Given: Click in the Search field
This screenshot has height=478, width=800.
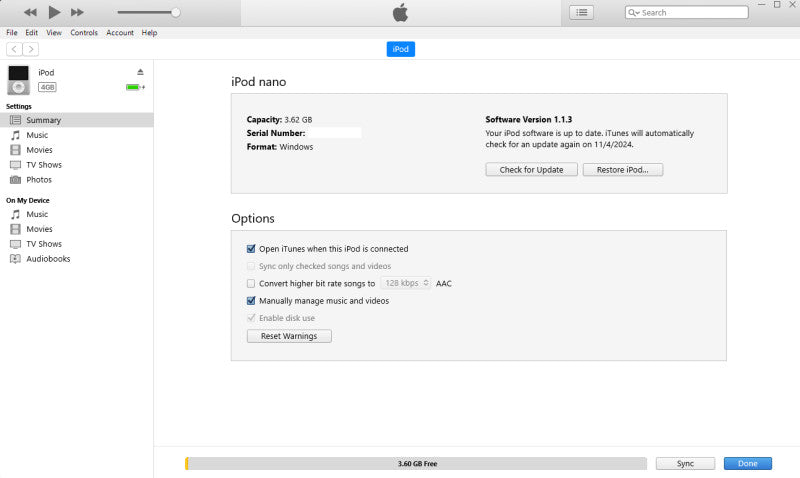Looking at the screenshot, I should click(687, 12).
